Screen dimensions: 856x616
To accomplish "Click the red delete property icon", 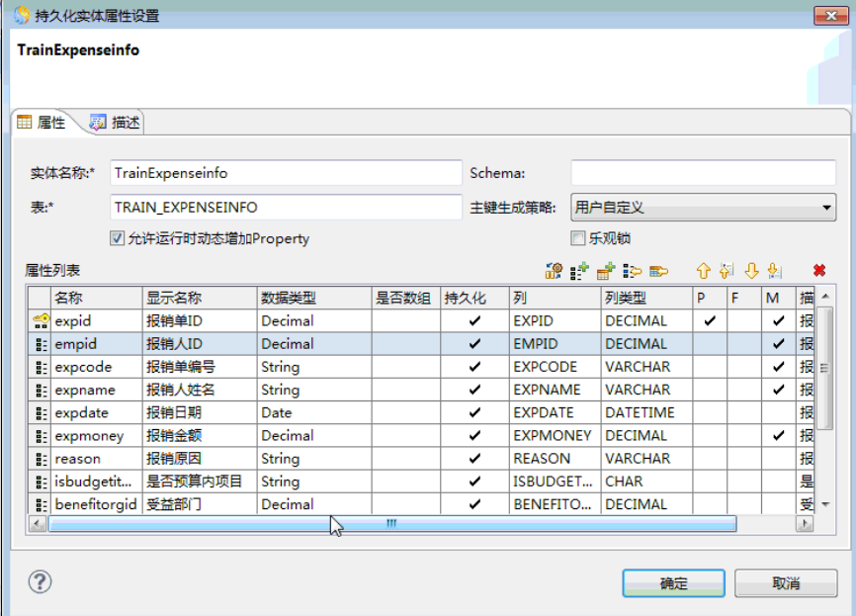I will pyautogui.click(x=818, y=270).
